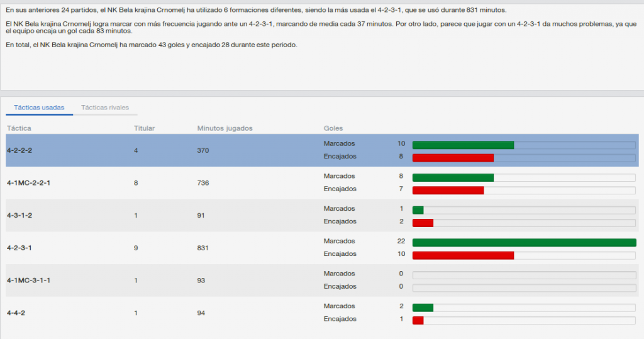Sort by the Titular column header
This screenshot has height=339, width=644.
(x=144, y=128)
